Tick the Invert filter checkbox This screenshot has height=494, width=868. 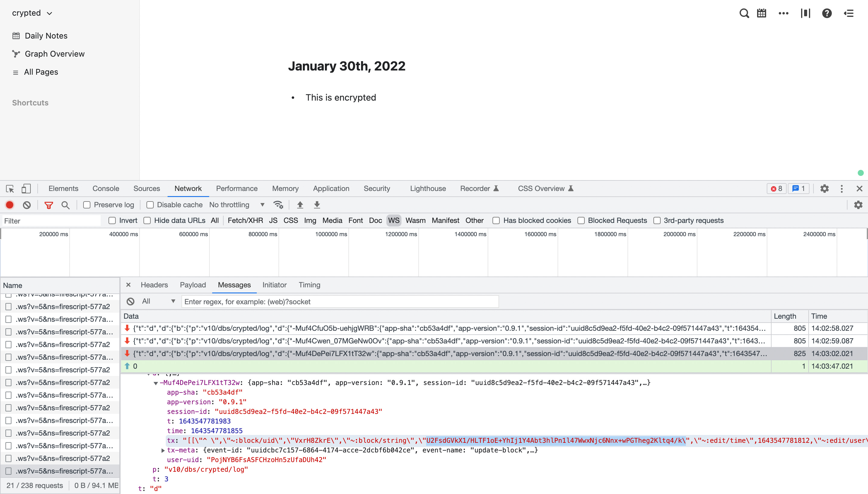pos(112,220)
